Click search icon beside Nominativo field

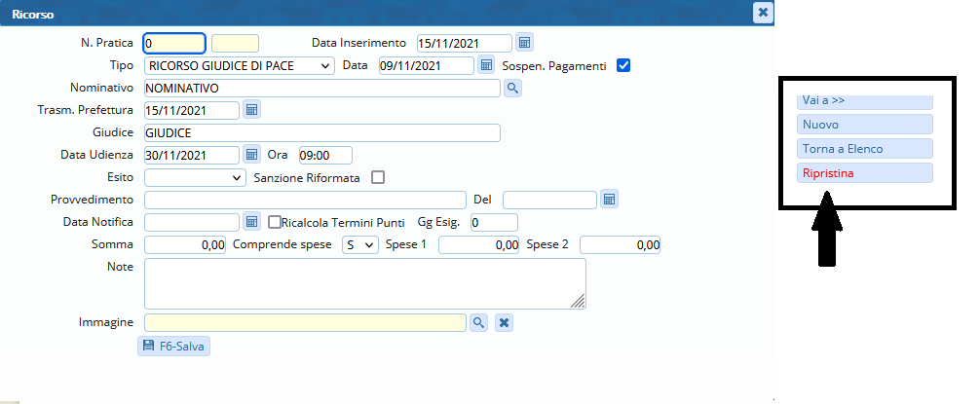tap(512, 89)
